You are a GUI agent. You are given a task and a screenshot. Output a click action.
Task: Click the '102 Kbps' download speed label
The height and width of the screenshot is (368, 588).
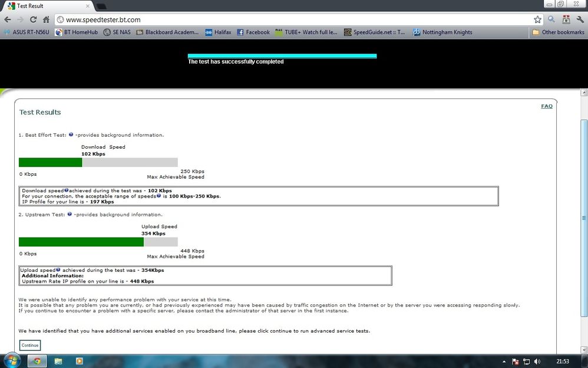[x=93, y=153]
